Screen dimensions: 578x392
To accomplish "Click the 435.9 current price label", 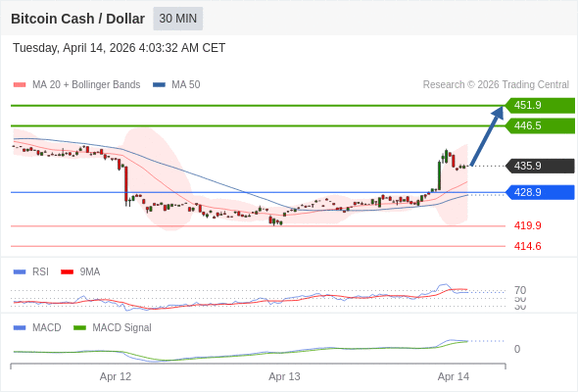I will click(541, 166).
